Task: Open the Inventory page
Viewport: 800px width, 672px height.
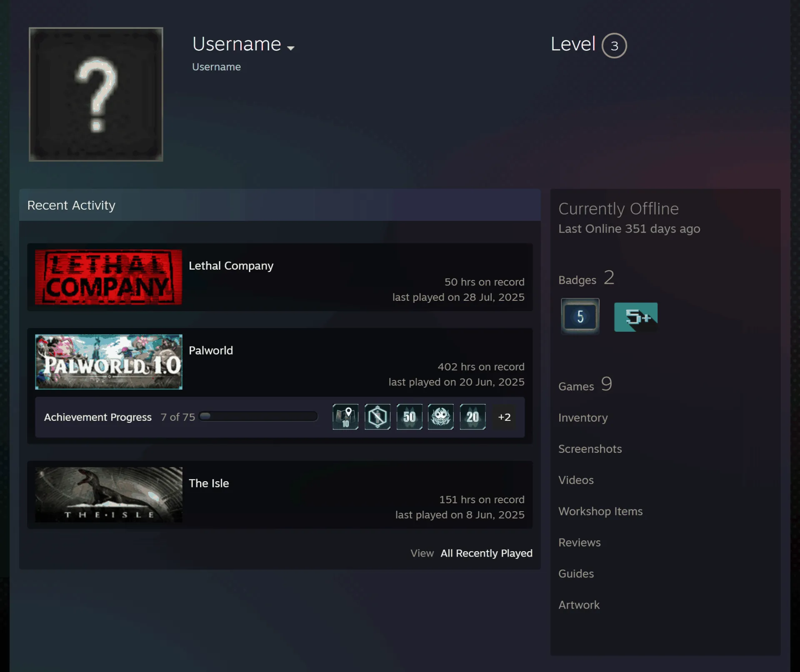Action: tap(583, 417)
